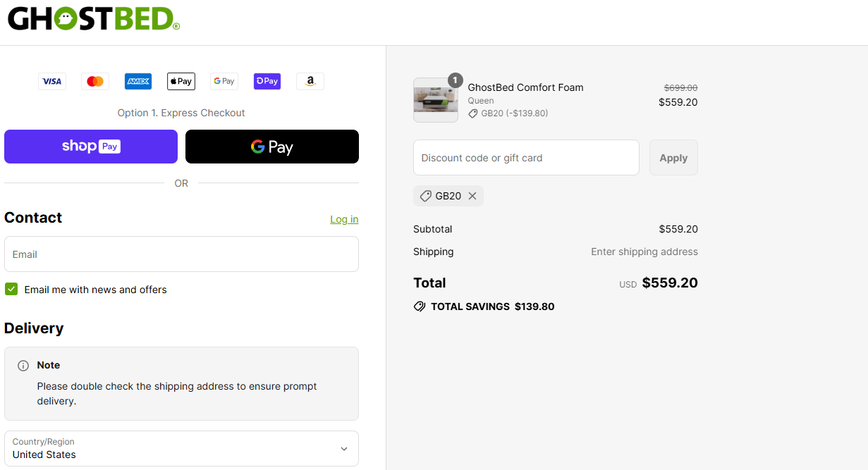Click the USD currency label

pyautogui.click(x=628, y=285)
